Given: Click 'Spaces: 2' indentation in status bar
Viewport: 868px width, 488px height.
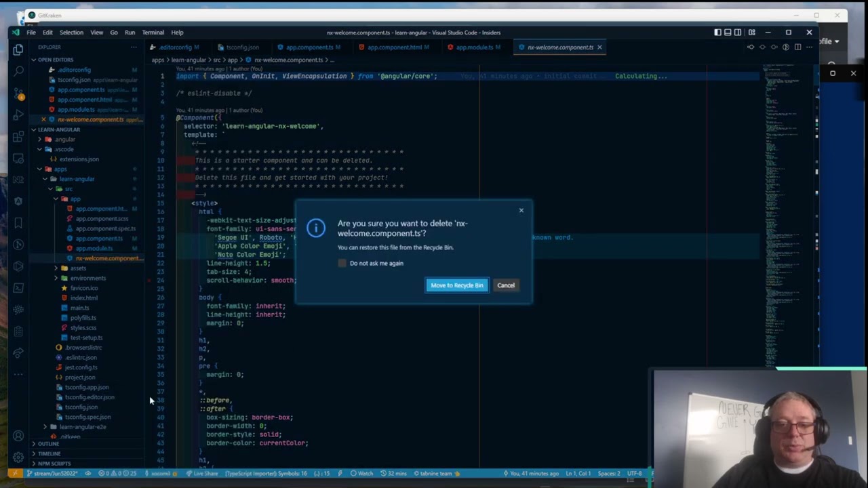Looking at the screenshot, I should (x=609, y=474).
